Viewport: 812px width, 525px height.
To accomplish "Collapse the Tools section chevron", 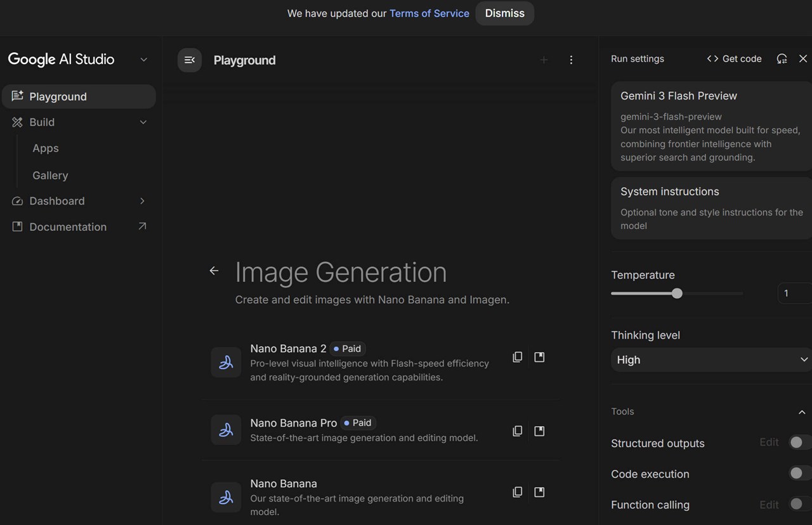I will point(802,412).
